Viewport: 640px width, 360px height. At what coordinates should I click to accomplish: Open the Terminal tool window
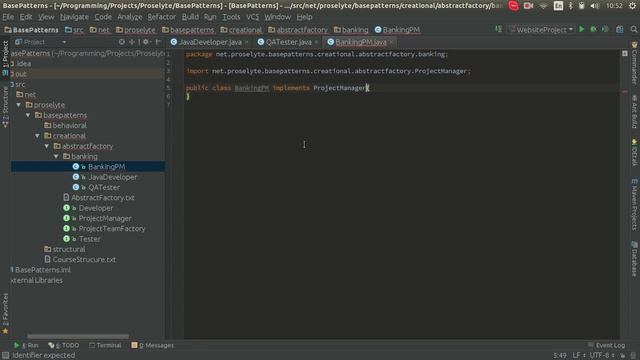[x=105, y=345]
